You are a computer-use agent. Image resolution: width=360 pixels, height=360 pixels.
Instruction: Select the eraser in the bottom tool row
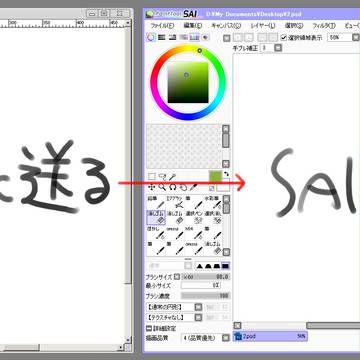[213, 248]
